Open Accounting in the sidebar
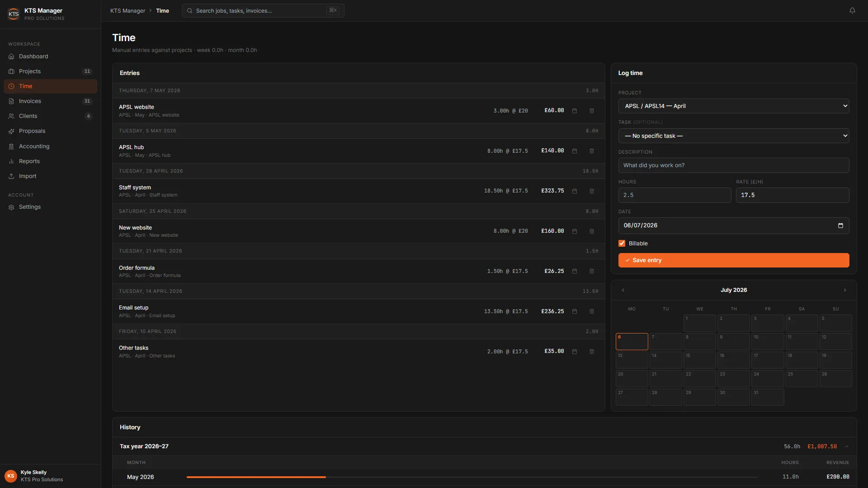Screen dimensions: 868x488 tap(50, 146)
